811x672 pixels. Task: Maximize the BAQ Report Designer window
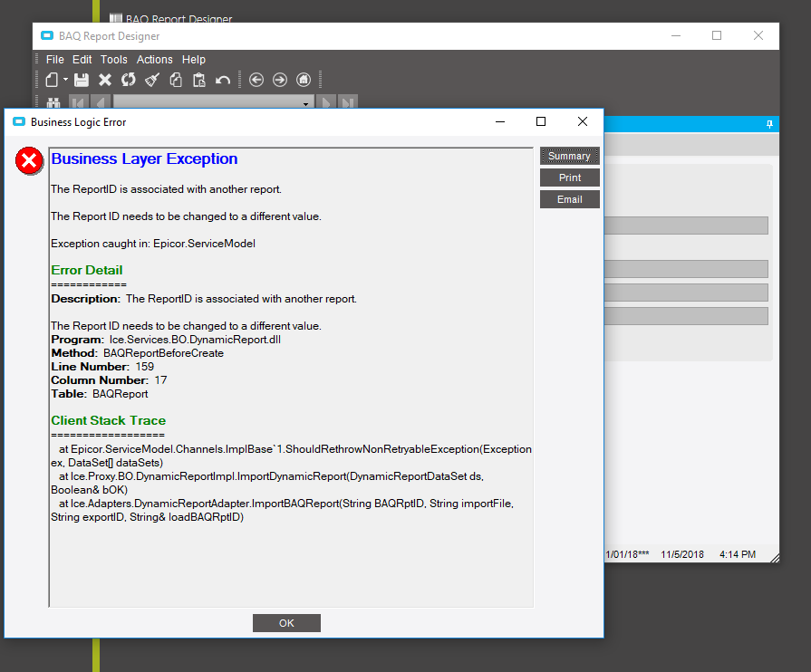click(717, 35)
